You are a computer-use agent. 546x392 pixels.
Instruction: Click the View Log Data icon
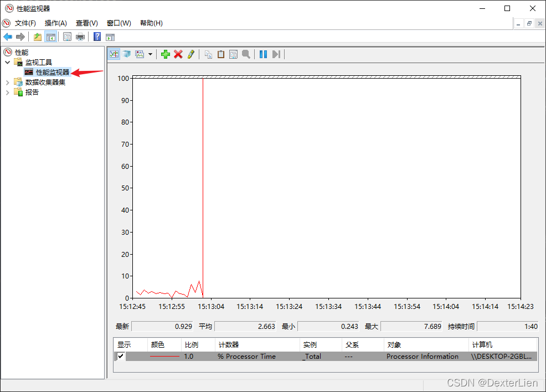(126, 54)
